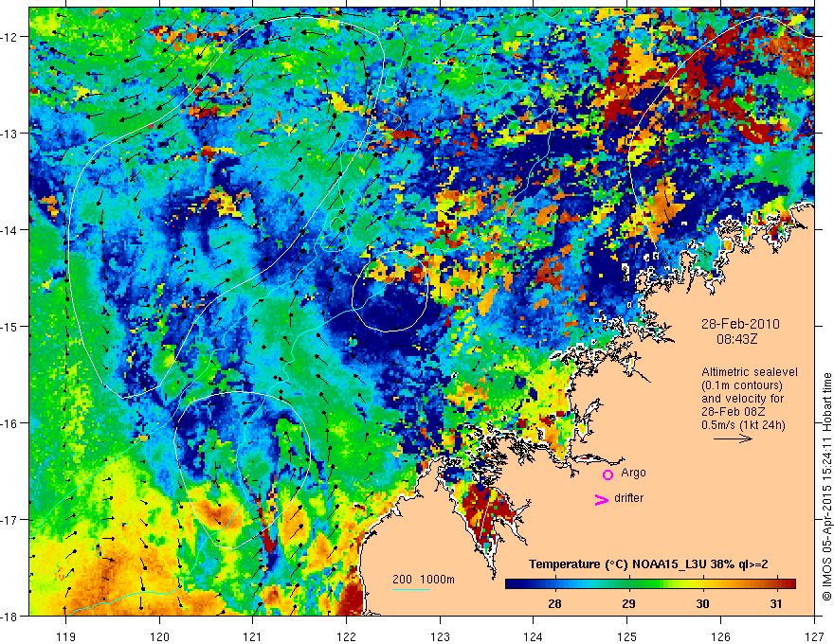Click latitude axis label '-14'
This screenshot has height=644, width=834.
click(9, 230)
